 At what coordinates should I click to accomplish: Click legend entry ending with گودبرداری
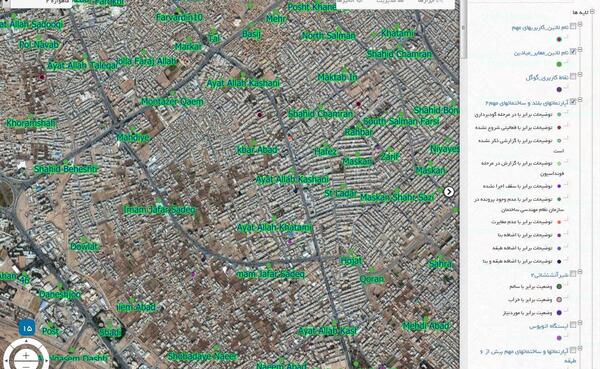[513, 114]
